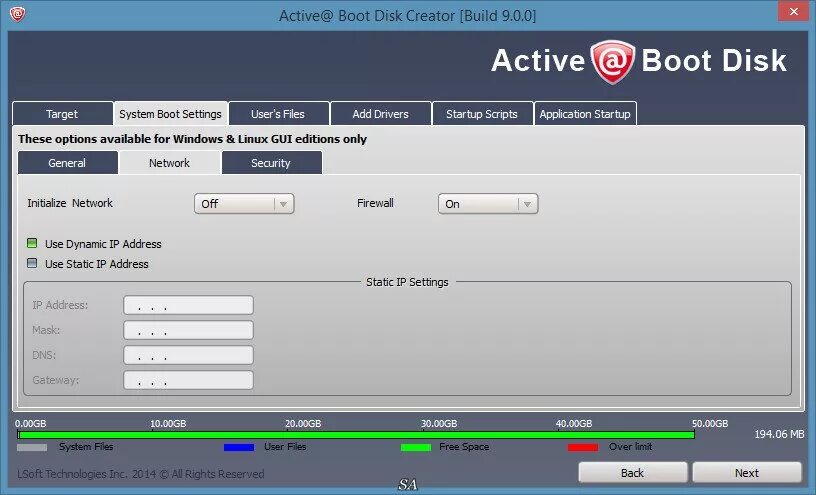The height and width of the screenshot is (495, 816).
Task: Click the Next button
Action: coord(747,473)
